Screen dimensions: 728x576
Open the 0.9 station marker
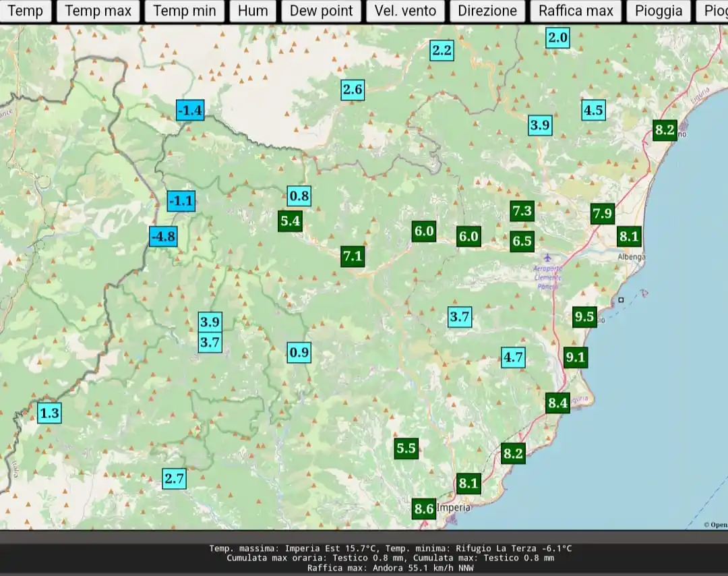pos(299,352)
